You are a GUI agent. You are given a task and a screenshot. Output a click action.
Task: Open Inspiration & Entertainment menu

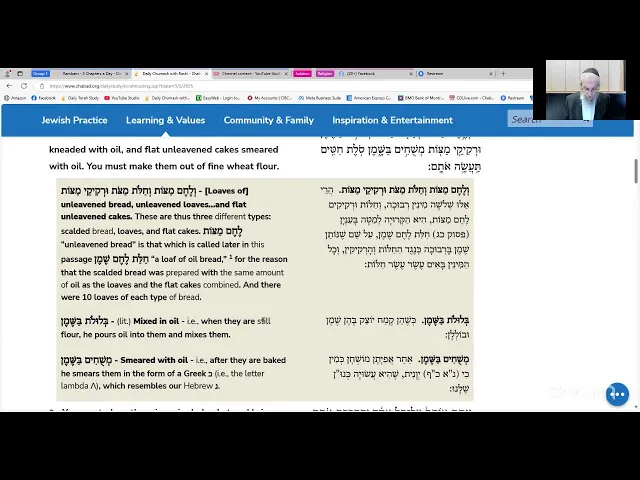(392, 120)
